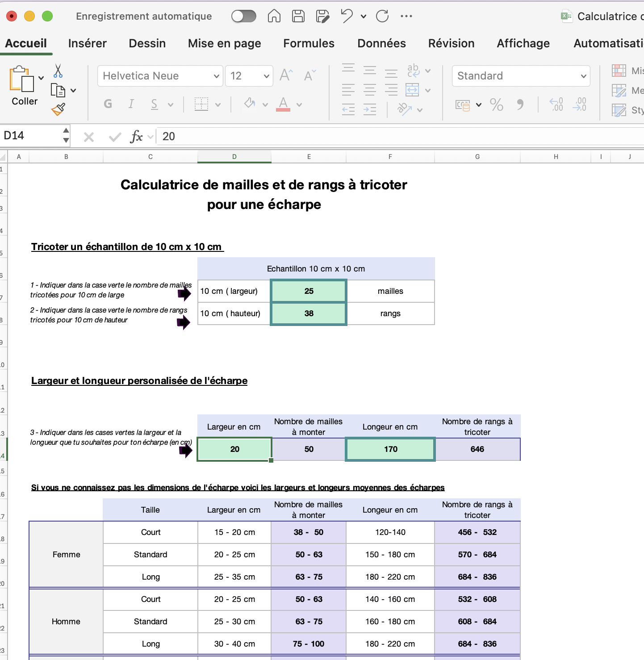Image resolution: width=644 pixels, height=660 pixels.
Task: Click the Save floppy disk icon
Action: (298, 16)
